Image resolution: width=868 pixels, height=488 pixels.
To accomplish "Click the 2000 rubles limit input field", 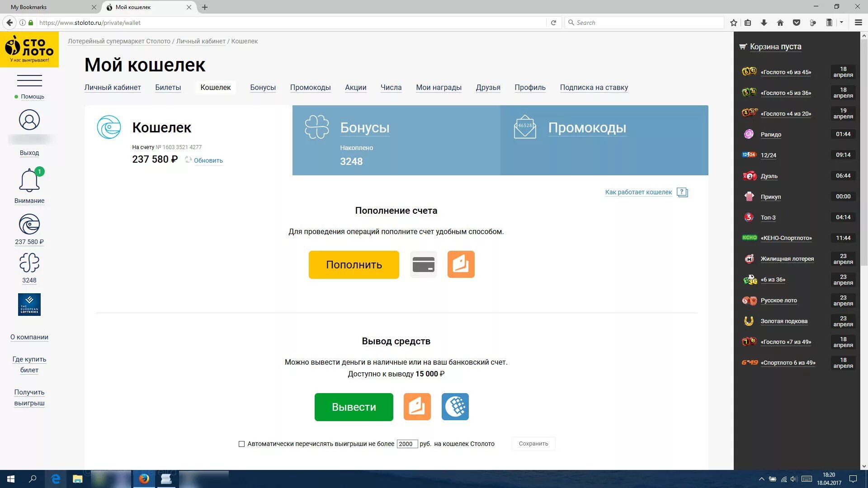I will pyautogui.click(x=407, y=444).
